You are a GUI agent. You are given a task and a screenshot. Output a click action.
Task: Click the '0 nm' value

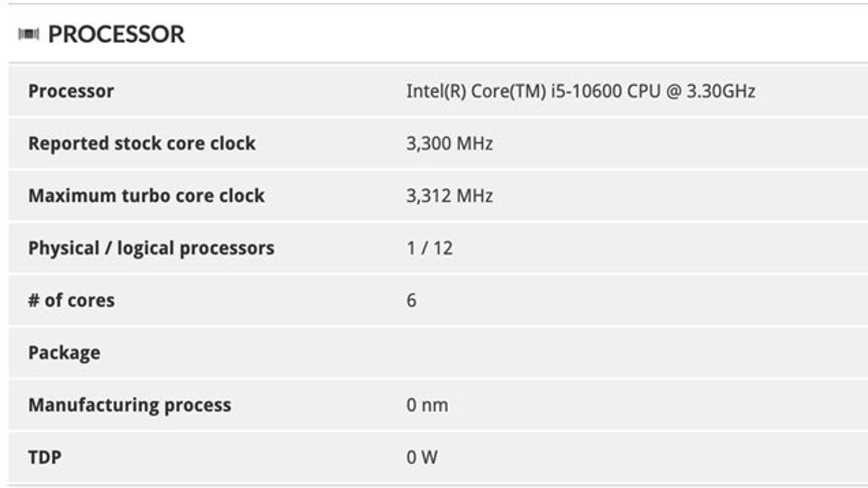coord(427,405)
